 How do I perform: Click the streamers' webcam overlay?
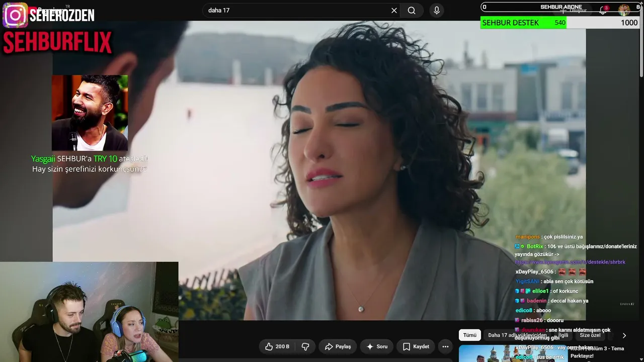[x=89, y=312]
